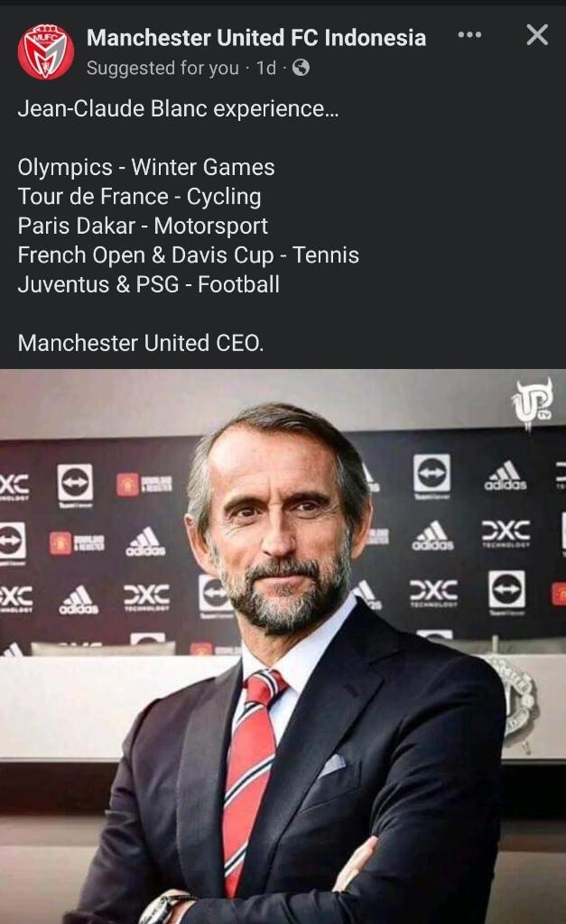This screenshot has width=566, height=924.
Task: Click the globe public-audience icon
Action: coord(301,68)
